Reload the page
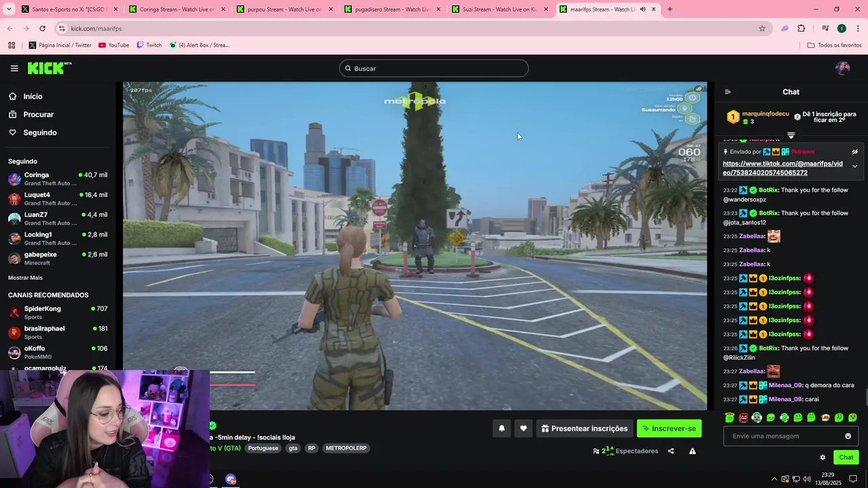Screen dimensions: 868x488 42,28
